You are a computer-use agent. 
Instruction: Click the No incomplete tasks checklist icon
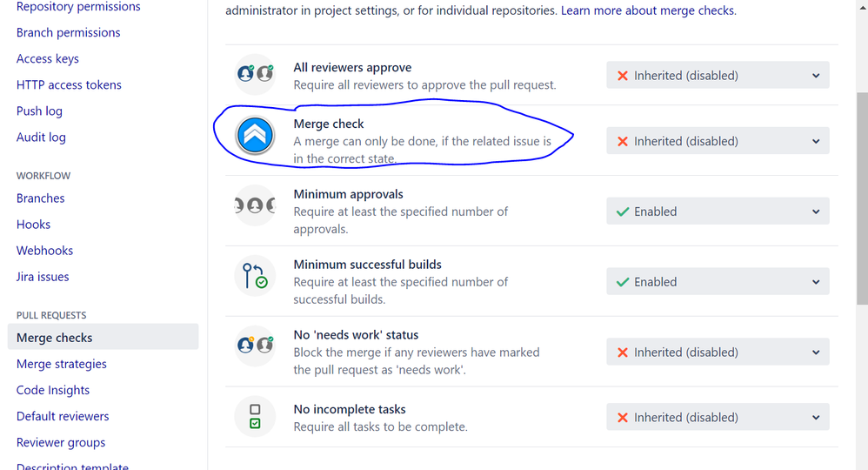tap(255, 416)
